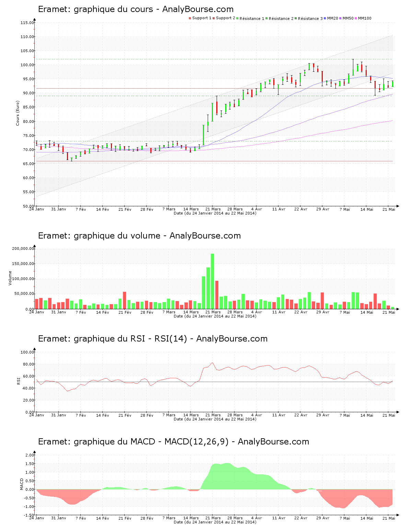Click the '200,000.00' volume axis label

(23, 248)
